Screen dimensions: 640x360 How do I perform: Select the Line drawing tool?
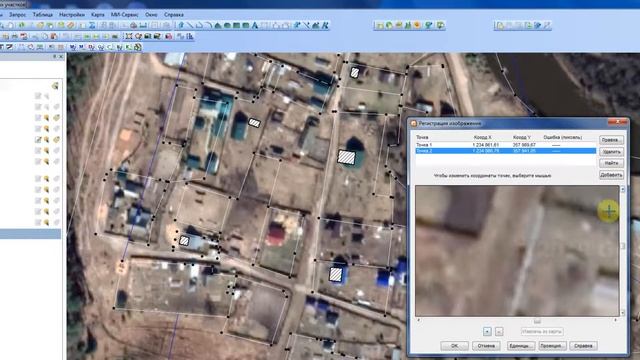(190, 25)
